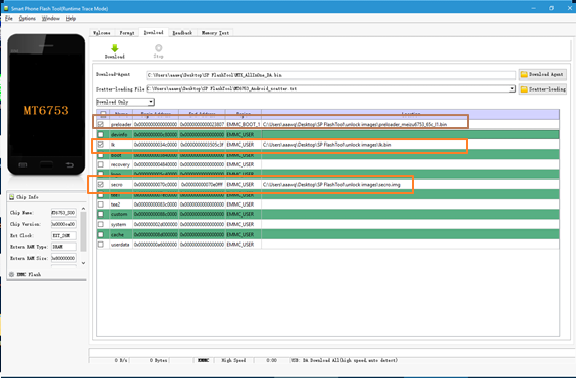Expand the Scatter-loading File path dropdown
Screen dimensions: 576x378
click(512, 89)
